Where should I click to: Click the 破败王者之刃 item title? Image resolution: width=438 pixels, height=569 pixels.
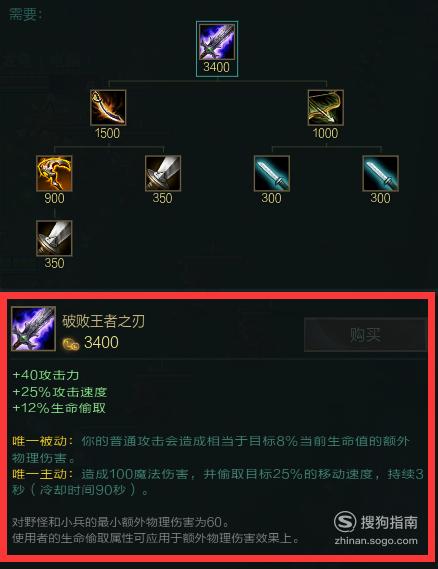103,321
